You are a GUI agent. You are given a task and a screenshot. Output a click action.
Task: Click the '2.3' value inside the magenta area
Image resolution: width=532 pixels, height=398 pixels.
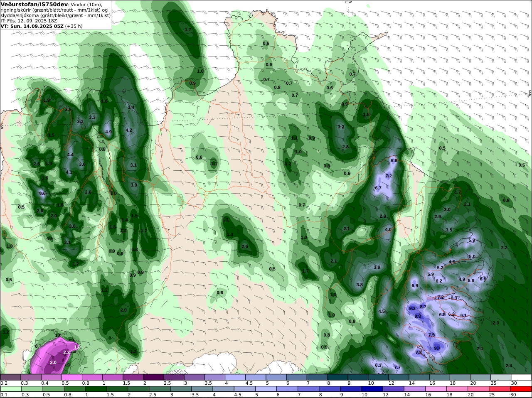point(66,352)
